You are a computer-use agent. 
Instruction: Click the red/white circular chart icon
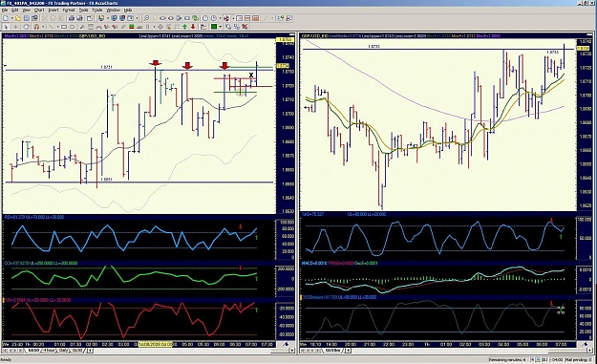[226, 18]
